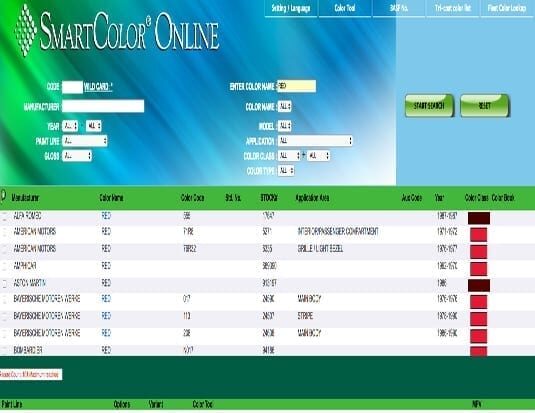Click the Color Name column header

[x=112, y=198]
